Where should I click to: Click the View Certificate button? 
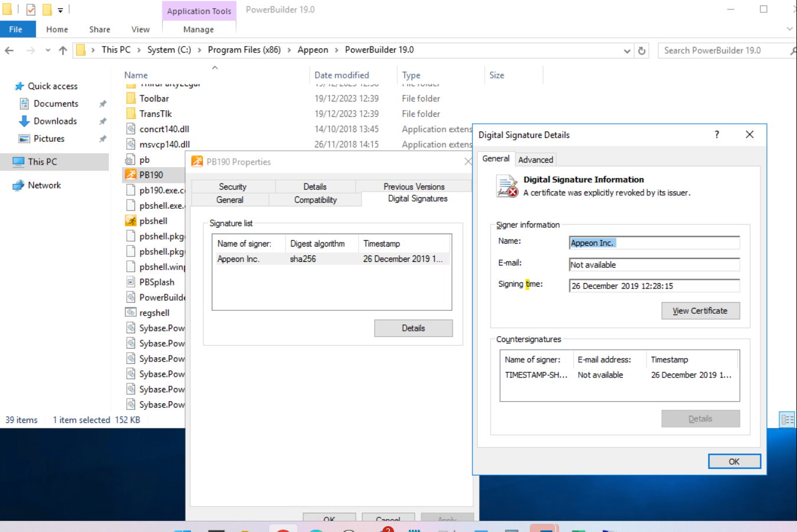click(x=700, y=311)
